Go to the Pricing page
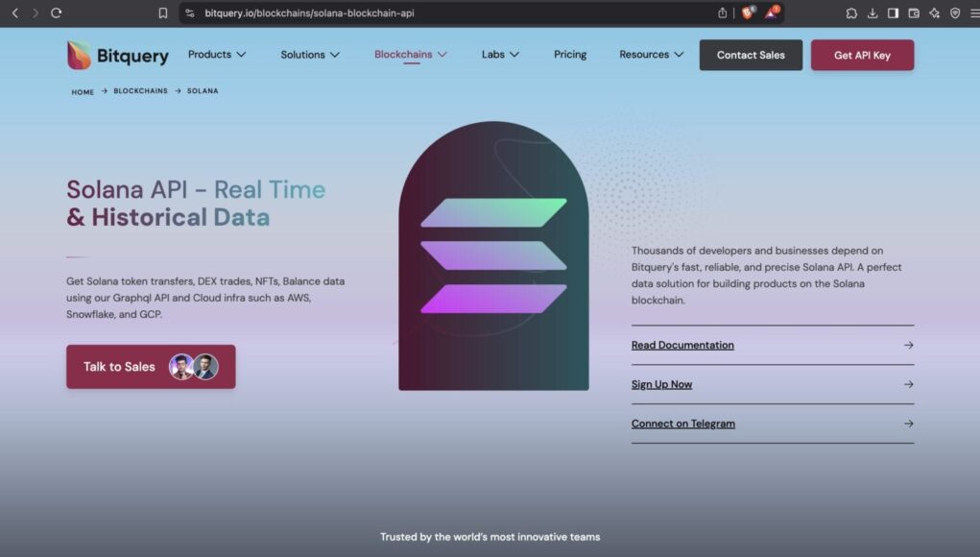 point(570,55)
